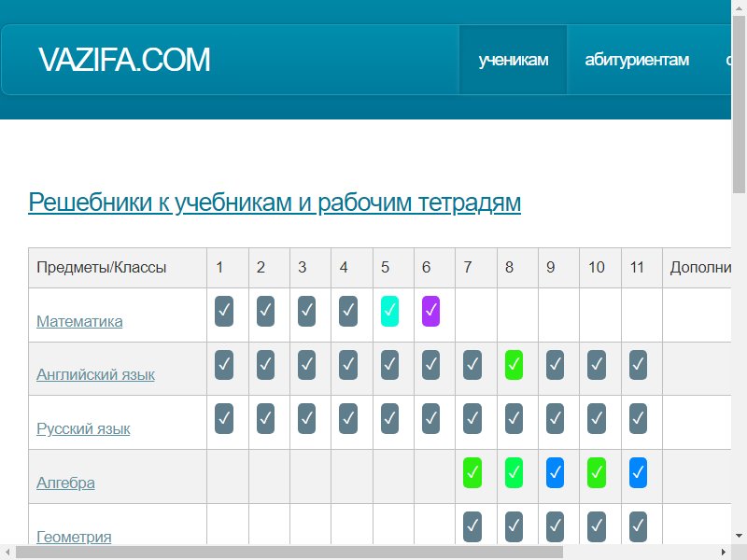Viewport: 747px width, 560px height.
Task: Click the checkmark for Геометрия class 10
Action: (597, 526)
